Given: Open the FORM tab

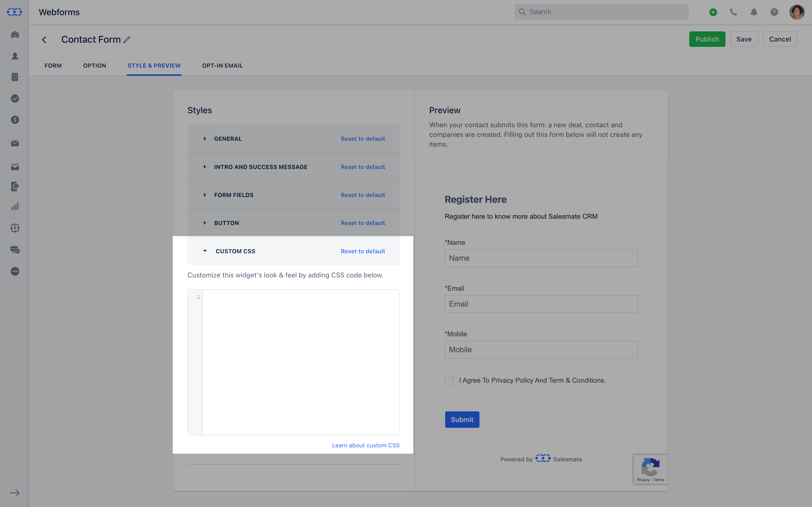Looking at the screenshot, I should [x=53, y=66].
